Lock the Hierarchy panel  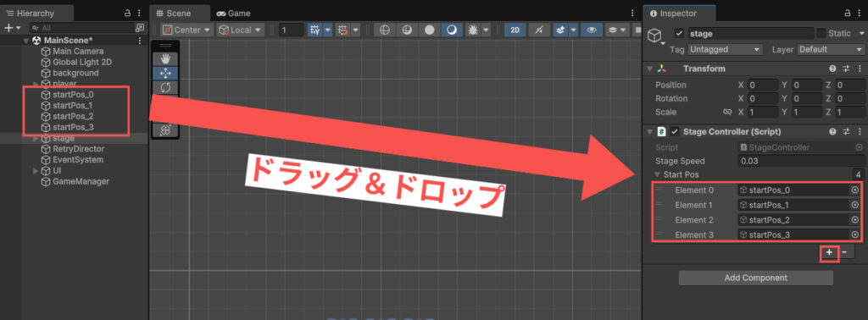click(x=127, y=14)
